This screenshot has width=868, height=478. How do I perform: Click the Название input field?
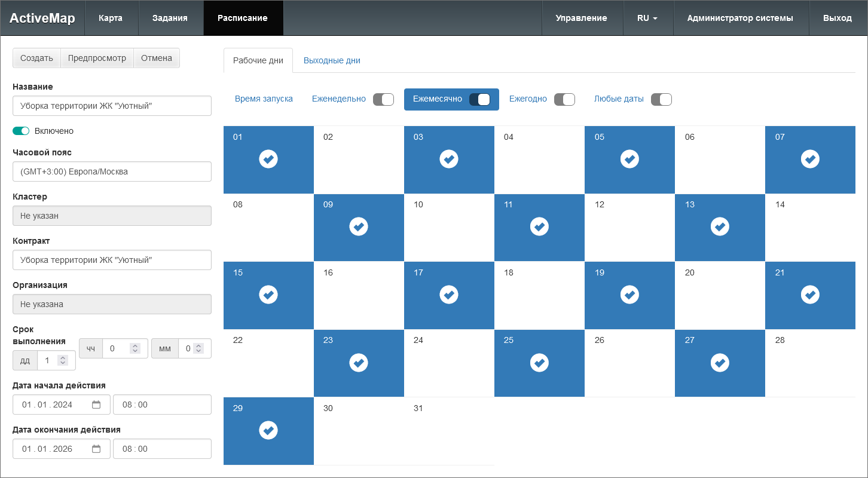pos(112,106)
